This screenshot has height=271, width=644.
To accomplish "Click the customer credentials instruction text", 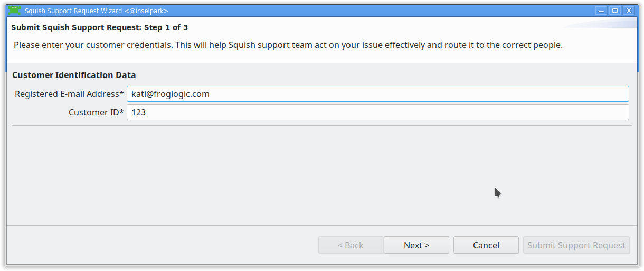I will pos(288,45).
